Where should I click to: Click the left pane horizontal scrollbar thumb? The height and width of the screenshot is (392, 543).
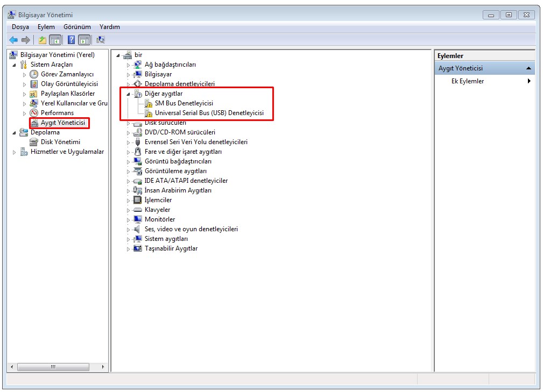pos(53,367)
